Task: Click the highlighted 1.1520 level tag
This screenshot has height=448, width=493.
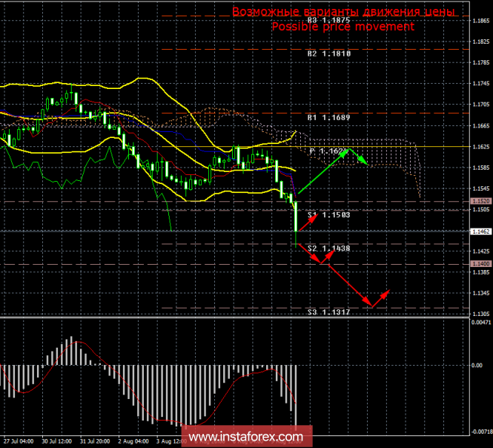Action: point(480,201)
